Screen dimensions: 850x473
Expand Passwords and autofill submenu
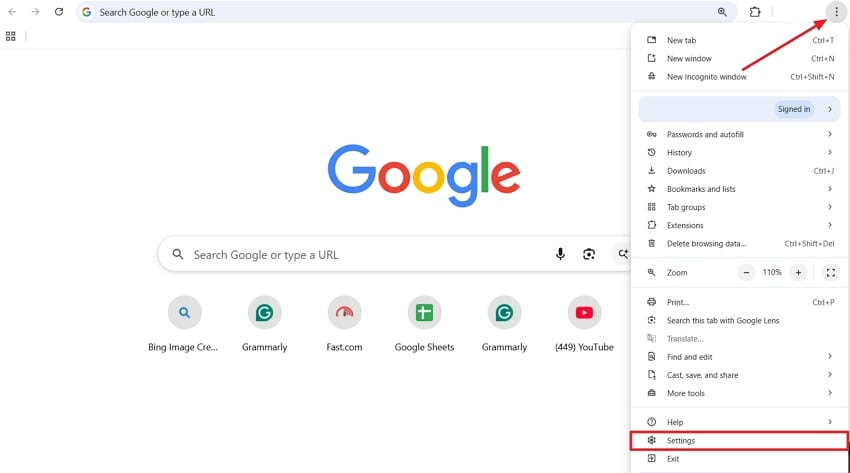(739, 134)
